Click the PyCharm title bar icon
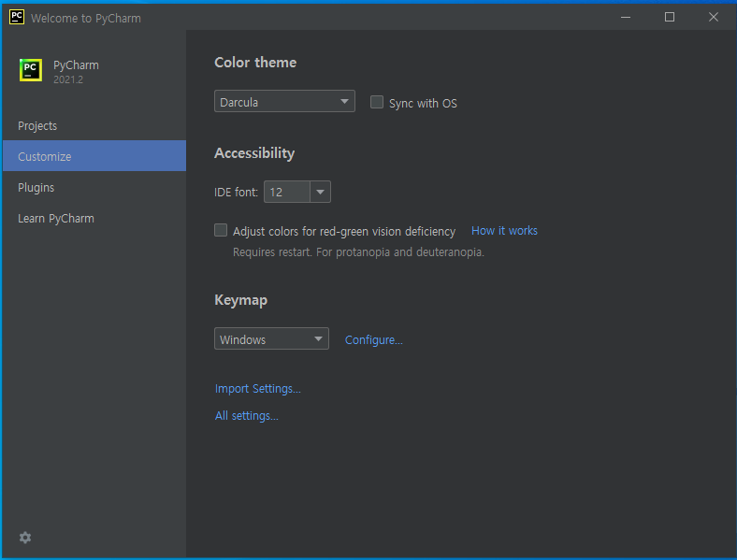The image size is (737, 560). coord(17,18)
